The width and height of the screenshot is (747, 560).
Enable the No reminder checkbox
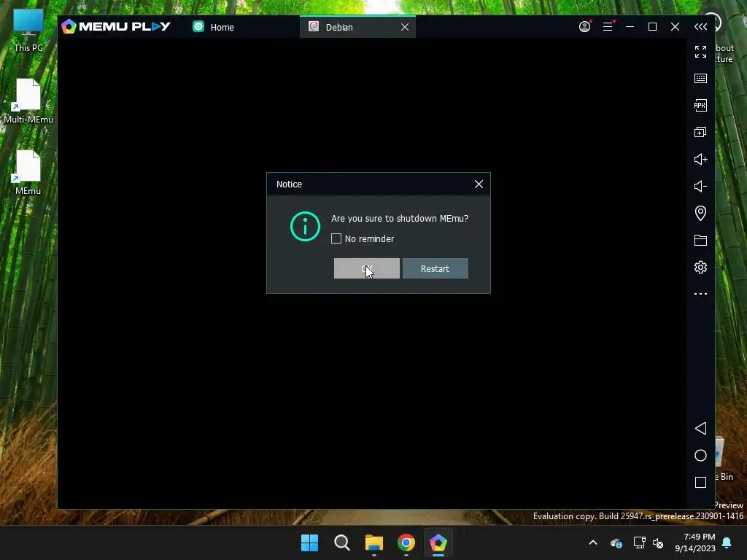coord(336,238)
